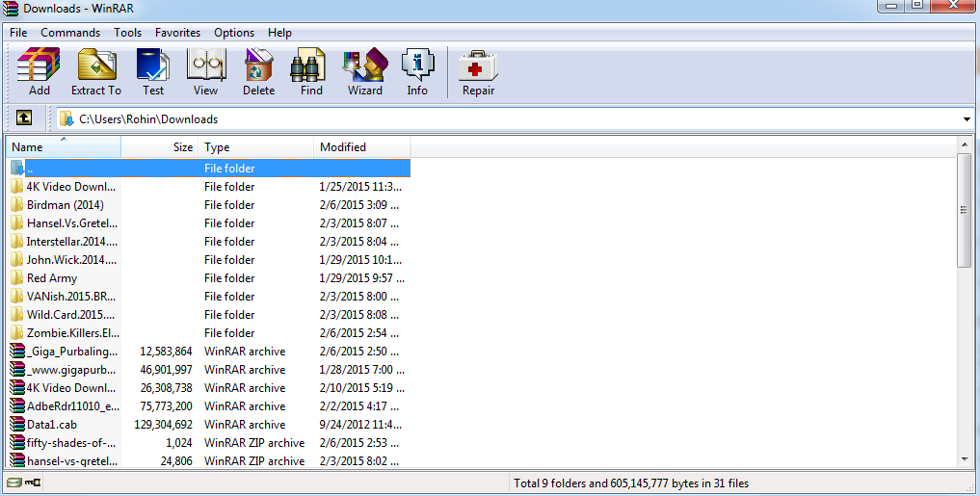Viewport: 980px width, 496px height.
Task: Sort by the Name column header
Action: point(64,147)
